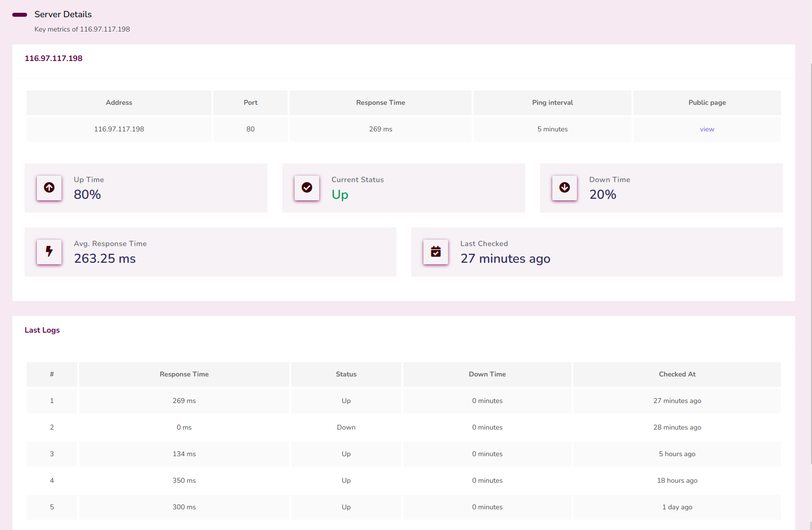The image size is (812, 530).
Task: Click the Checked At column header
Action: (x=677, y=374)
